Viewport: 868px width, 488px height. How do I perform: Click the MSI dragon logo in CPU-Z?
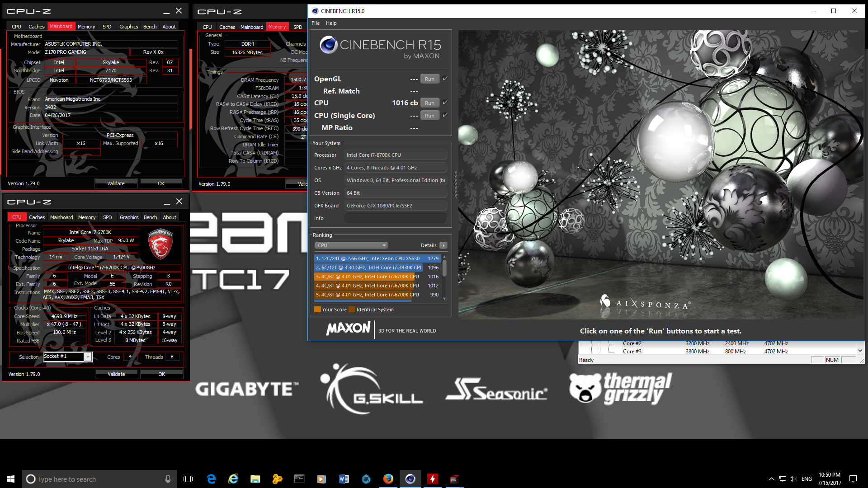point(160,244)
